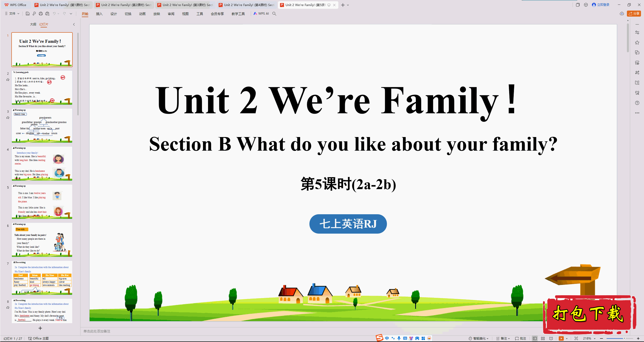The image size is (644, 342).
Task: Switch to normal view mode
Action: click(535, 338)
